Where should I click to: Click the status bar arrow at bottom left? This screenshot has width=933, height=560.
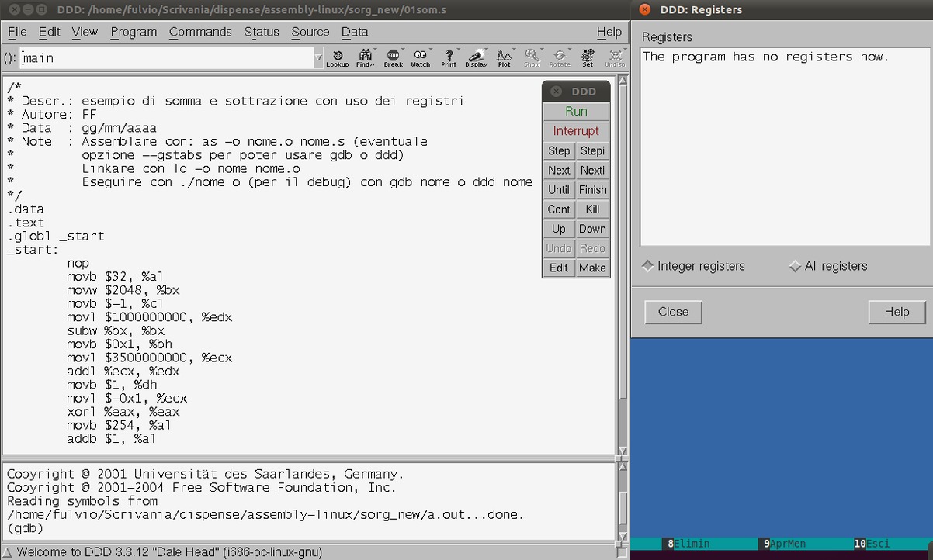coord(8,552)
